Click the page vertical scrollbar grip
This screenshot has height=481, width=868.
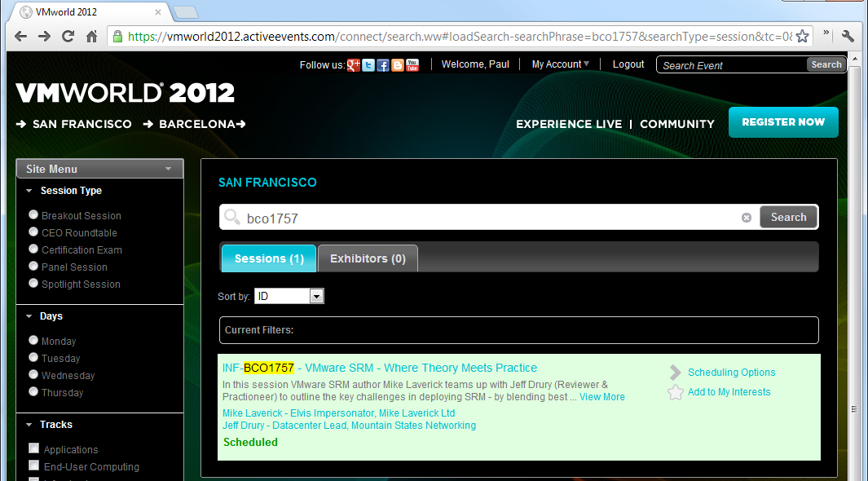(x=854, y=409)
